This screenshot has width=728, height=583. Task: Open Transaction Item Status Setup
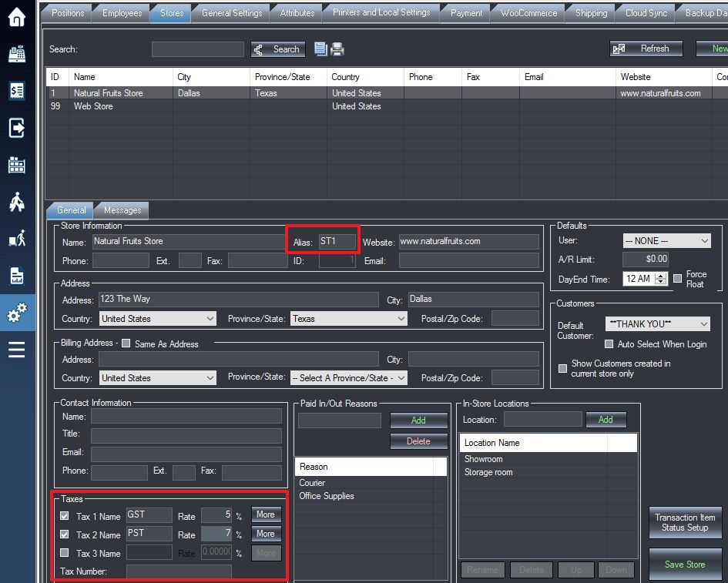(685, 523)
